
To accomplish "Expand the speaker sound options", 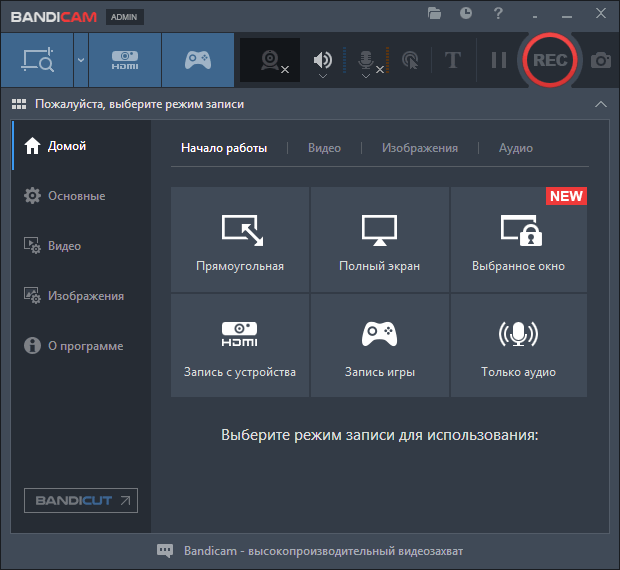I will click(323, 75).
